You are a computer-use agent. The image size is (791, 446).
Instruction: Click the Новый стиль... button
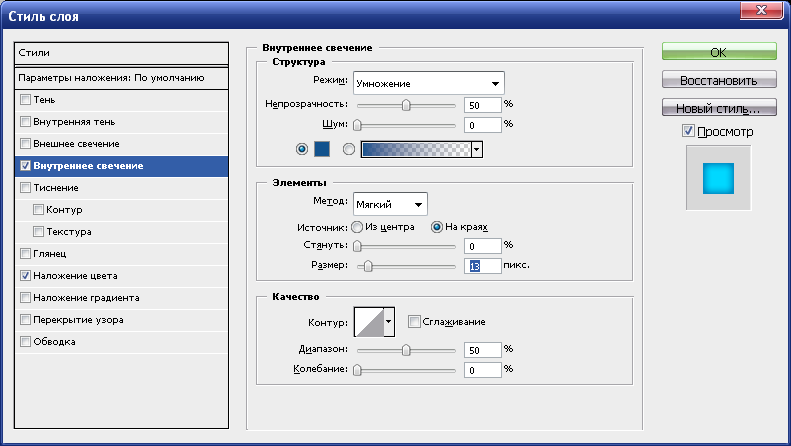(719, 107)
